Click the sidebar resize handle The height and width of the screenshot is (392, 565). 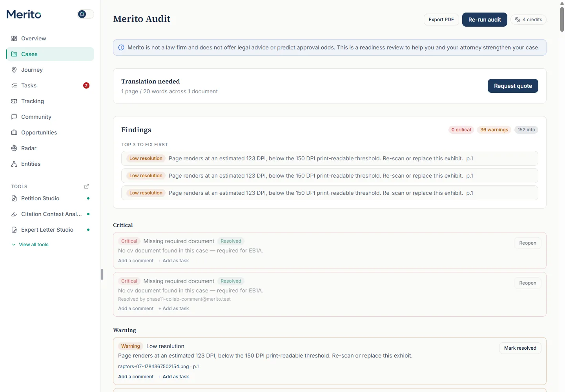[102, 274]
